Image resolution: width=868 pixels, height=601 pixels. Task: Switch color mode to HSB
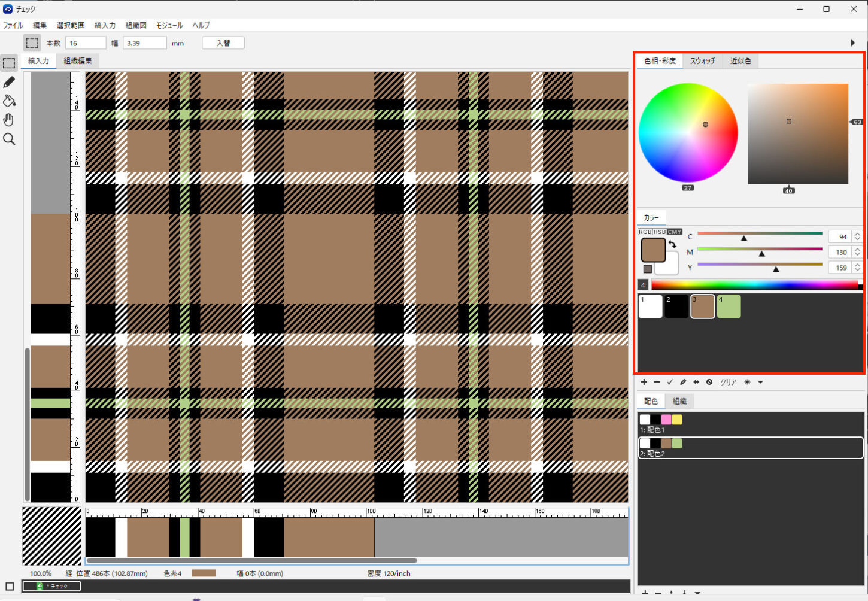[x=659, y=232]
